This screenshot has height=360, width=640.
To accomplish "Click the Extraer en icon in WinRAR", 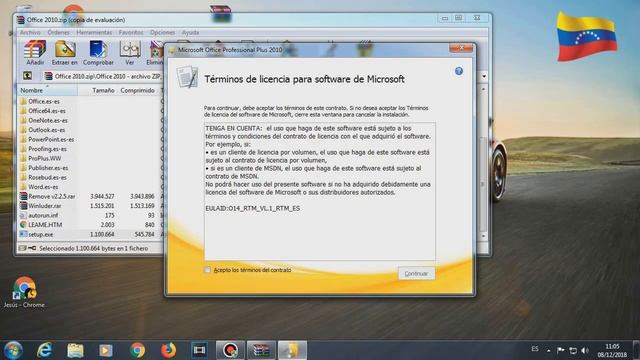I will pos(64,53).
